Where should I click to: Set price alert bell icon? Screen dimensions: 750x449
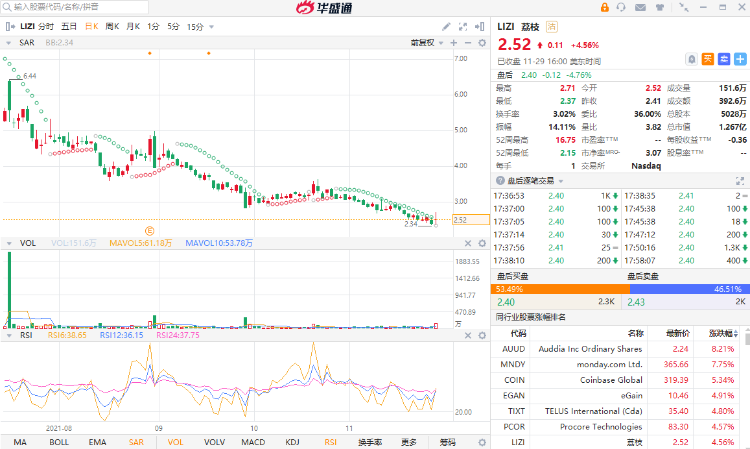tap(692, 59)
